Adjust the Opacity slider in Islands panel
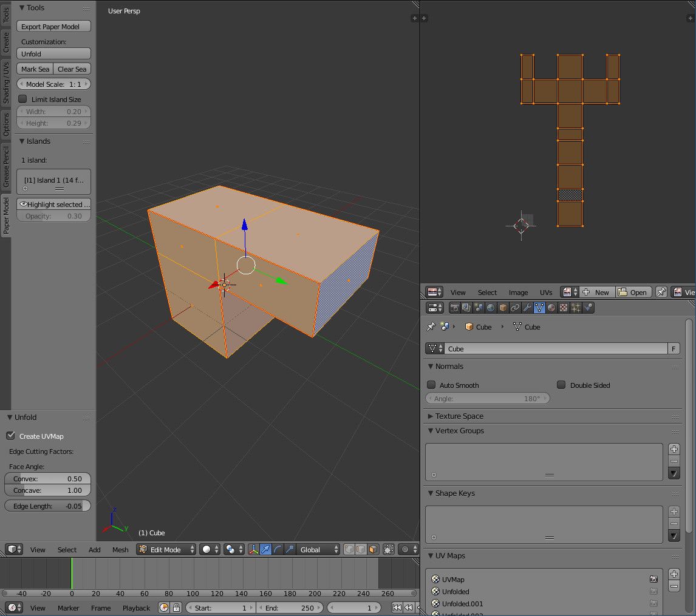Viewport: 696px width, 616px height. (53, 216)
